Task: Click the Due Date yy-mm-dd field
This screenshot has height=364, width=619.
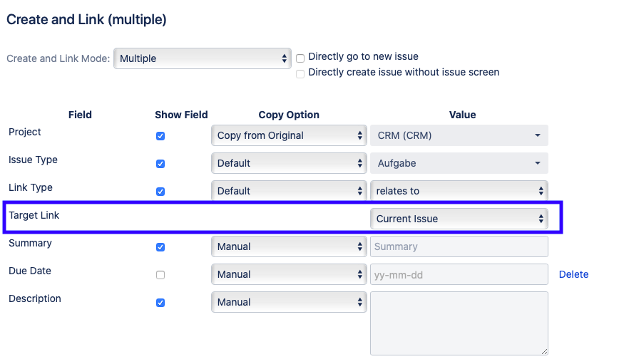Action: (x=459, y=274)
